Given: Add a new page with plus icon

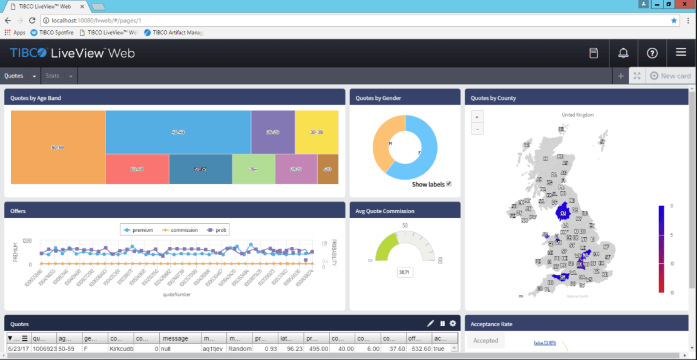Looking at the screenshot, I should [621, 76].
